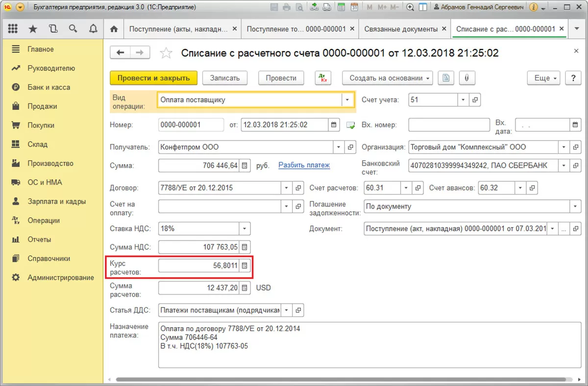The width and height of the screenshot is (588, 386).
Task: Open notifications bell icon
Action: [x=93, y=29]
